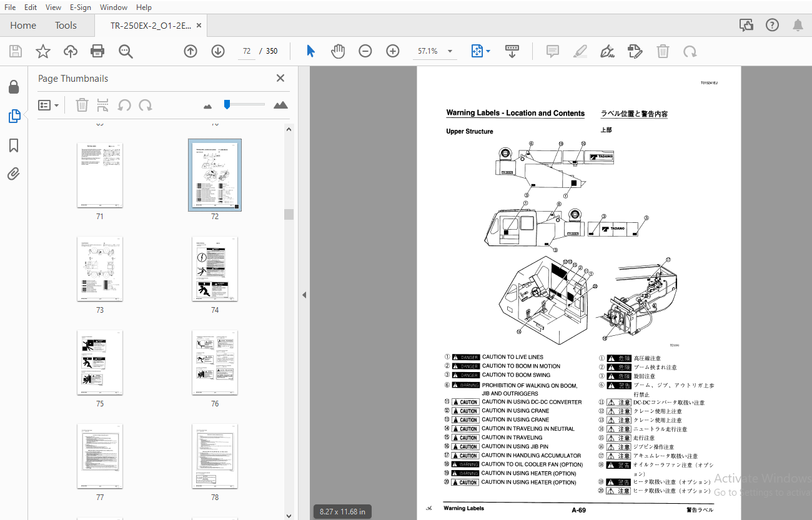Bookmark file with the star icon
Image resolution: width=812 pixels, height=520 pixels.
tap(43, 51)
